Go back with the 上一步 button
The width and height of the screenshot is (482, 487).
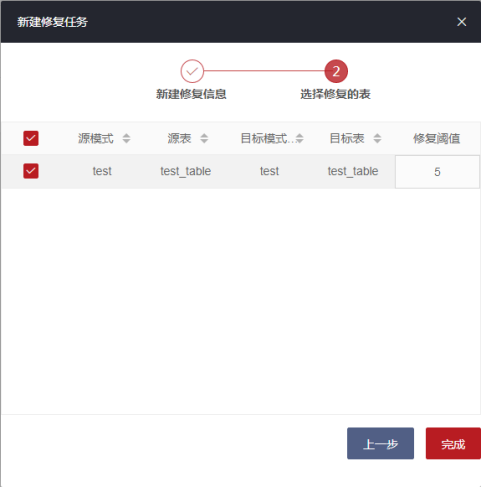[x=380, y=443]
